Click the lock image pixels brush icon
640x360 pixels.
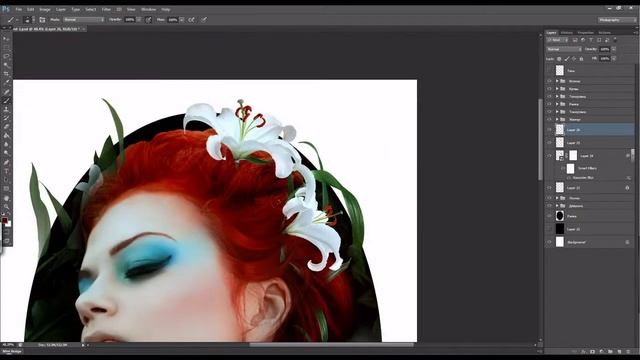click(x=567, y=59)
